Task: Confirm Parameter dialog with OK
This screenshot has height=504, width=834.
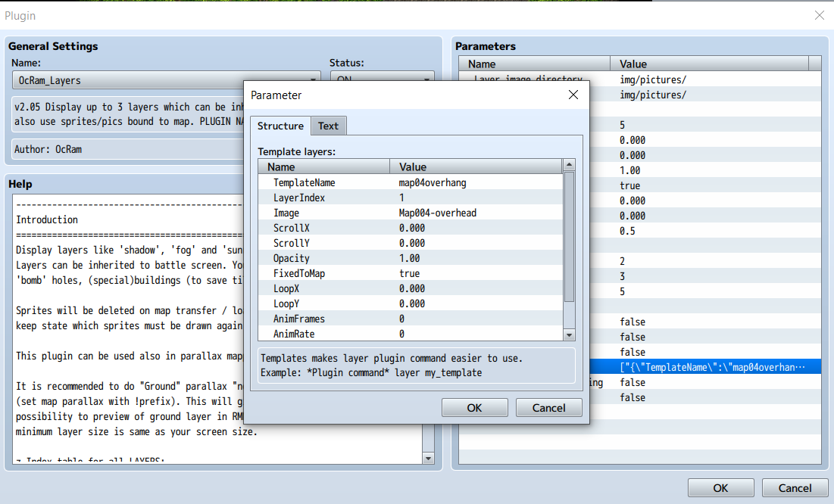Action: pos(474,408)
